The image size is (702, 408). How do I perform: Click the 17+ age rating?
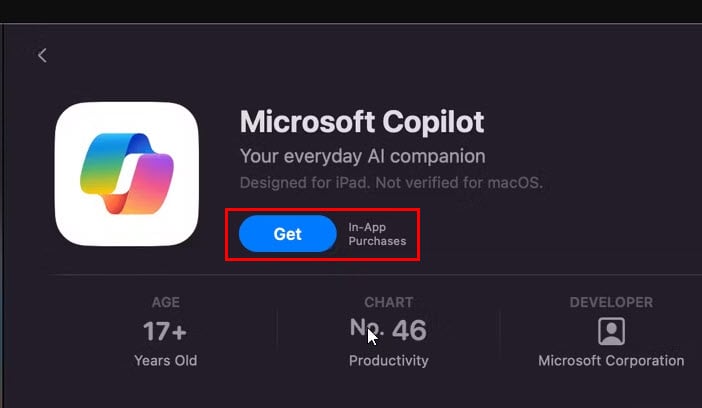point(165,331)
